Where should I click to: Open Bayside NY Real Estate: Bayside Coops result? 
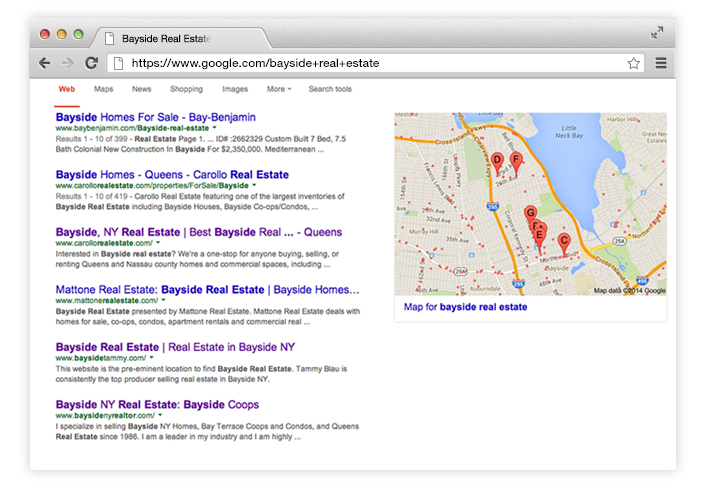click(x=157, y=405)
